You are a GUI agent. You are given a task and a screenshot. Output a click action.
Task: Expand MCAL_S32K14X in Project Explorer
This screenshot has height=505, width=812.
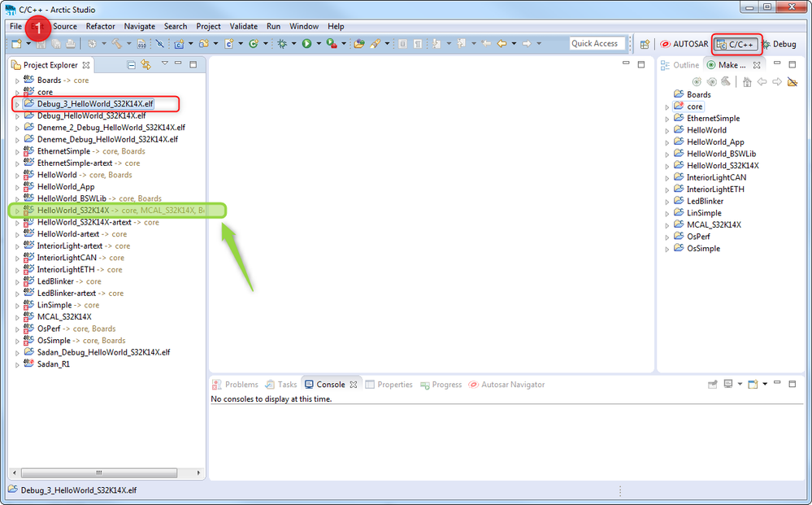point(17,317)
